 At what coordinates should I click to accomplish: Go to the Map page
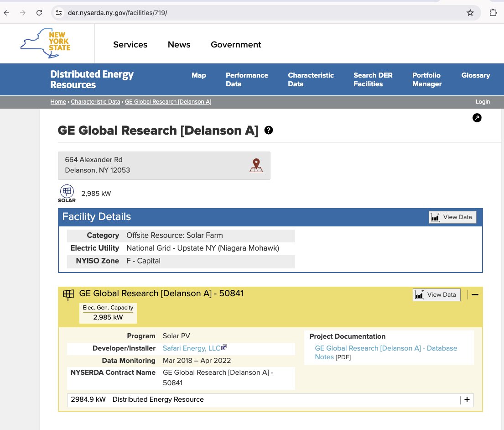click(x=199, y=75)
